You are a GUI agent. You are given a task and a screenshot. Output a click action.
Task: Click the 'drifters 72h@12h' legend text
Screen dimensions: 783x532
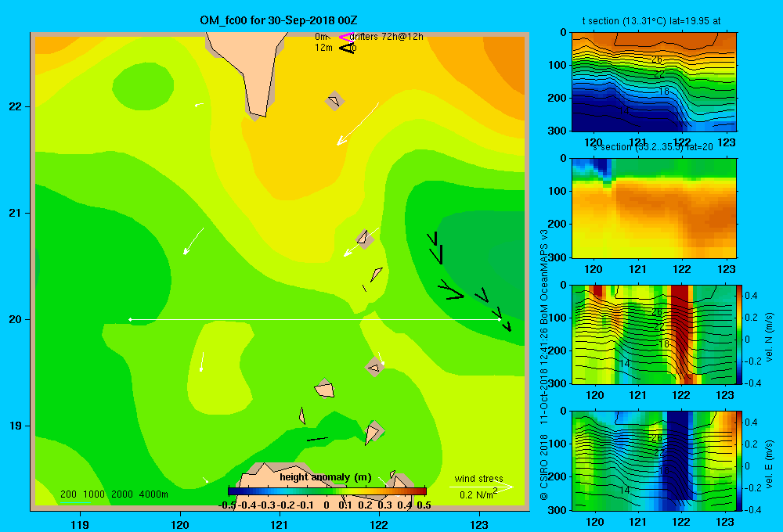(x=387, y=37)
